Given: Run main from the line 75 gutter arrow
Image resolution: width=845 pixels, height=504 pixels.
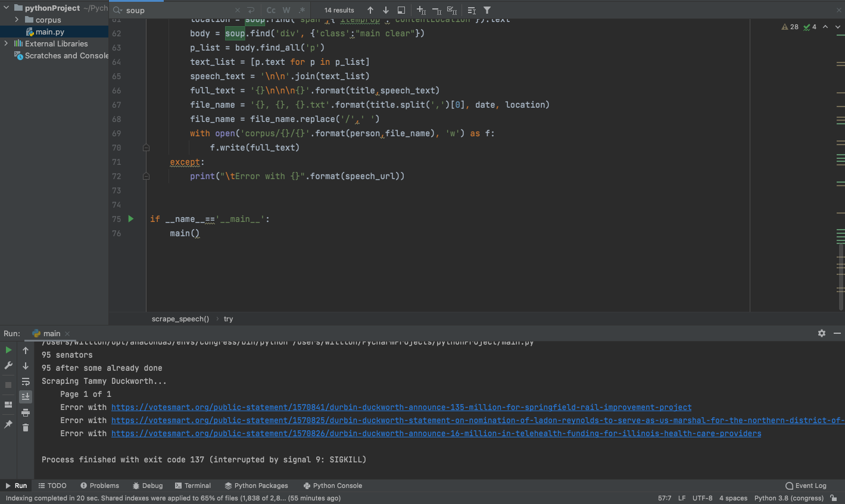Looking at the screenshot, I should (x=131, y=219).
